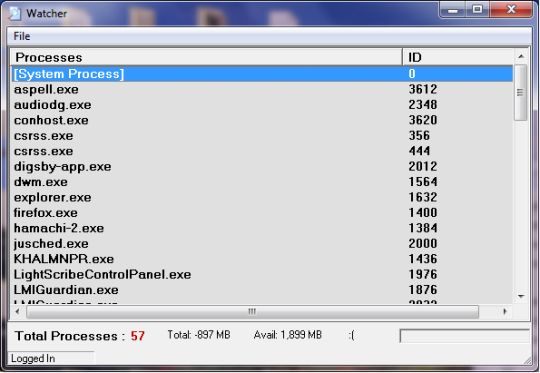
Task: Click the empty text field in status area
Action: [x=464, y=336]
